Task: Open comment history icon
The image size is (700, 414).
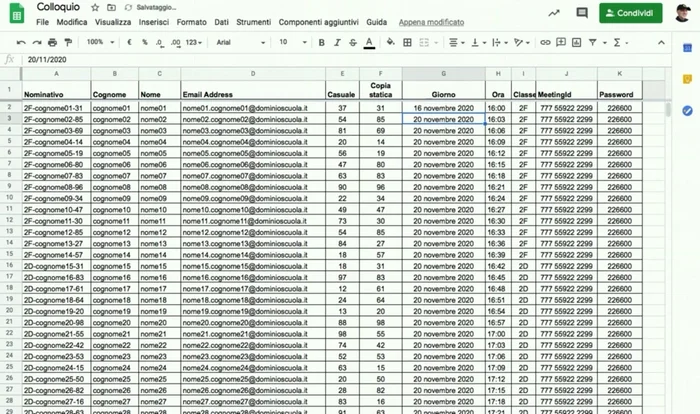Action: pyautogui.click(x=582, y=13)
